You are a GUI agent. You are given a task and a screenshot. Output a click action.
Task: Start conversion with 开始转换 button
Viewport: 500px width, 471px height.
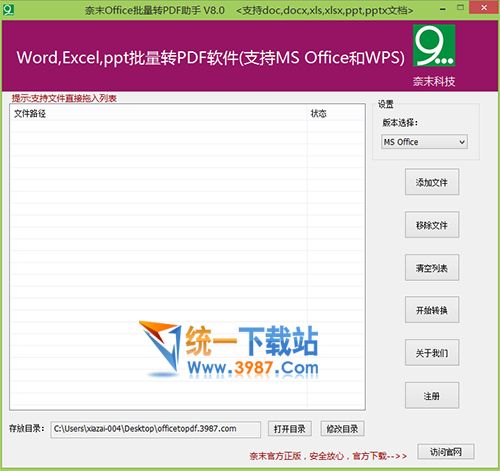click(x=432, y=310)
